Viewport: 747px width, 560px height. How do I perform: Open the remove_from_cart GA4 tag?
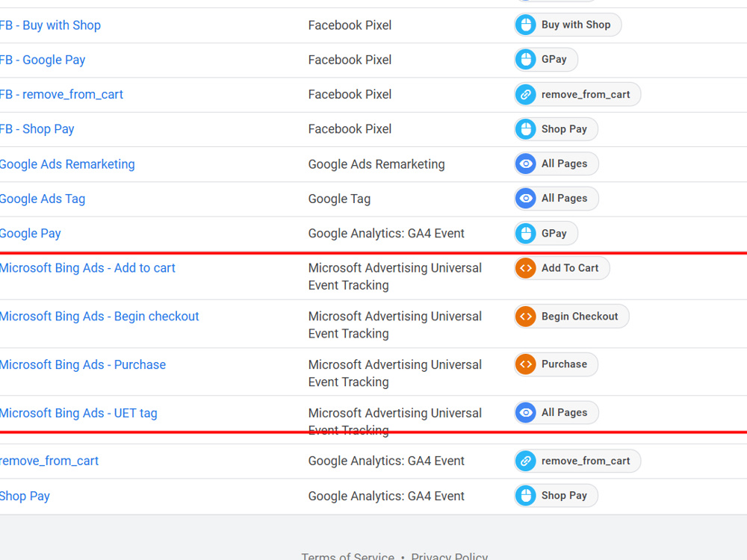click(49, 461)
